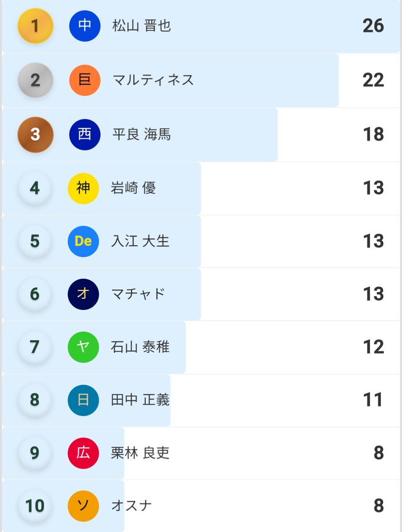Open player マルティネス

pos(153,80)
